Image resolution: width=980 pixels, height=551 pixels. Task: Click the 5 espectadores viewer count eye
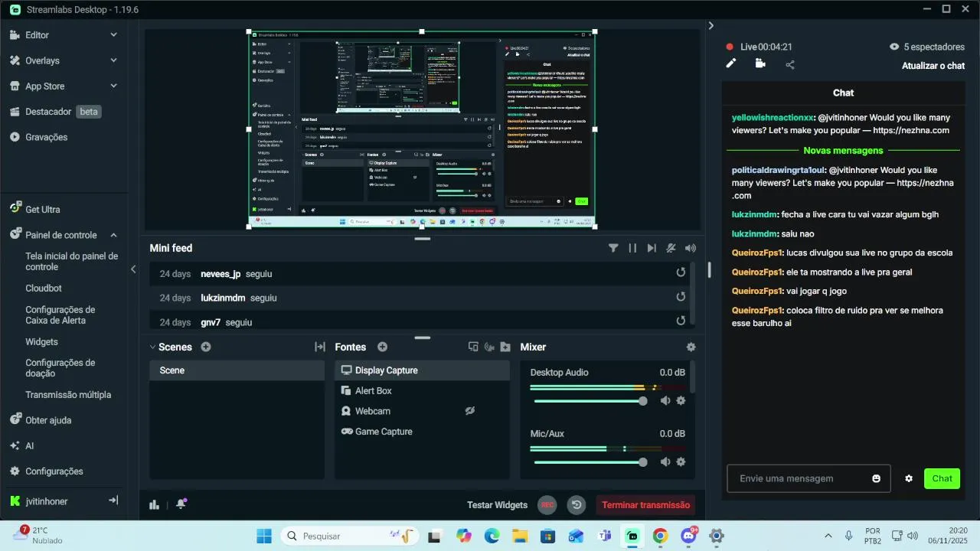click(894, 47)
